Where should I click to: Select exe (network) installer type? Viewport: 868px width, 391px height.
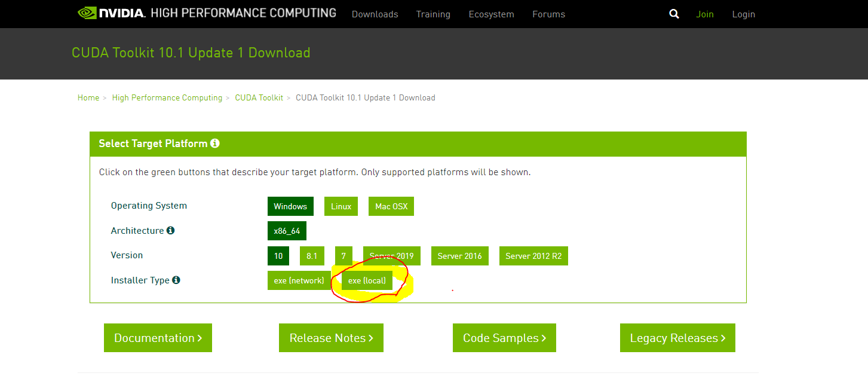pyautogui.click(x=299, y=280)
